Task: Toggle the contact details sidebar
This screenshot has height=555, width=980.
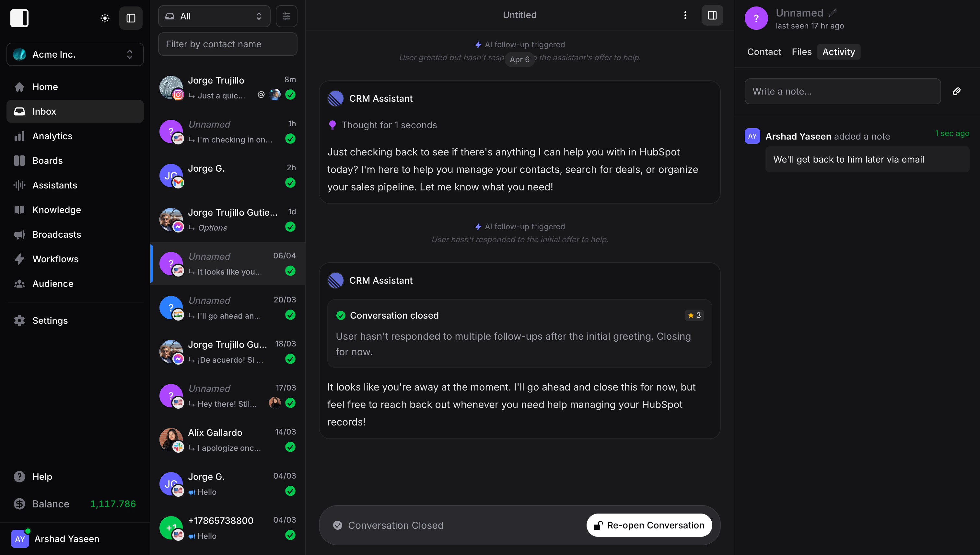Action: [x=712, y=15]
